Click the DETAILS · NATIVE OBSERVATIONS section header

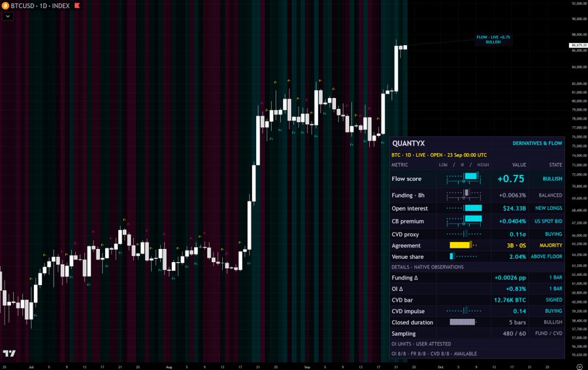click(x=427, y=267)
